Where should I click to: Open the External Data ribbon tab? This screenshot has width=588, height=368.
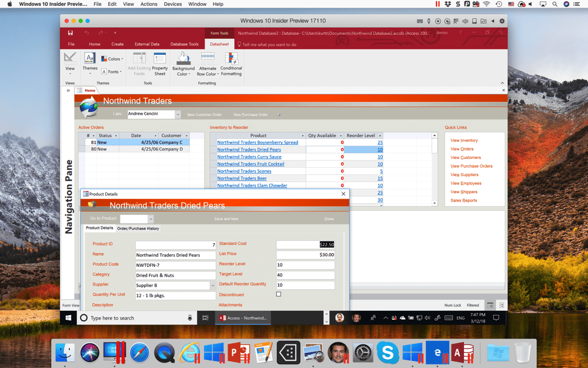tap(147, 44)
